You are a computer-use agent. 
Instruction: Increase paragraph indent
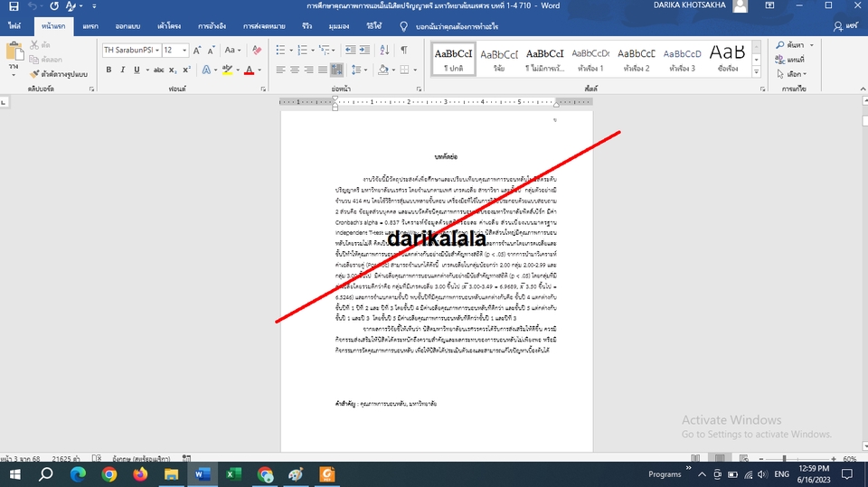(x=364, y=51)
